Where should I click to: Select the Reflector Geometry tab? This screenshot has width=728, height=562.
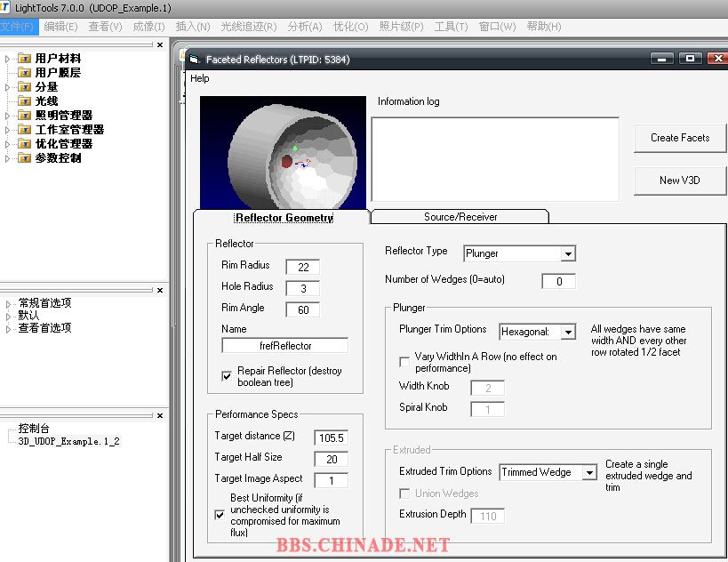284,218
